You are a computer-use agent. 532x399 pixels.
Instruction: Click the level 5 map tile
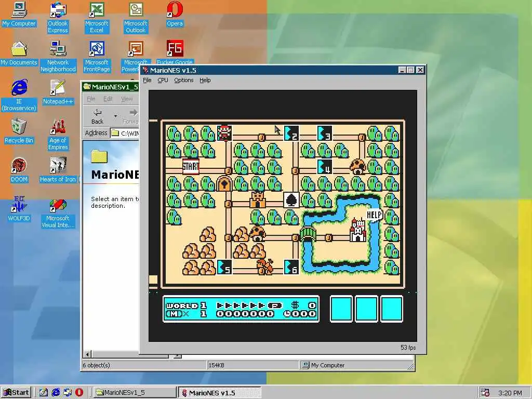click(x=224, y=267)
